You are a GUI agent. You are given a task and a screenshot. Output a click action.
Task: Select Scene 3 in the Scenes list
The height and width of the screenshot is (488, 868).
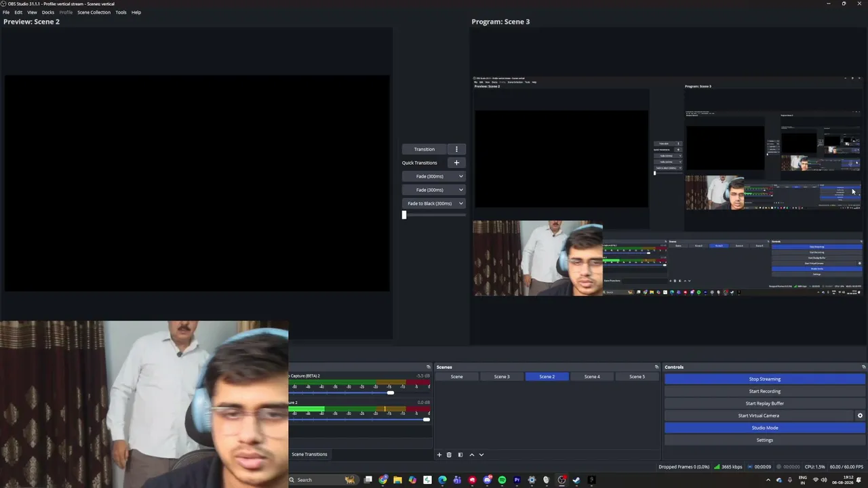pyautogui.click(x=502, y=377)
